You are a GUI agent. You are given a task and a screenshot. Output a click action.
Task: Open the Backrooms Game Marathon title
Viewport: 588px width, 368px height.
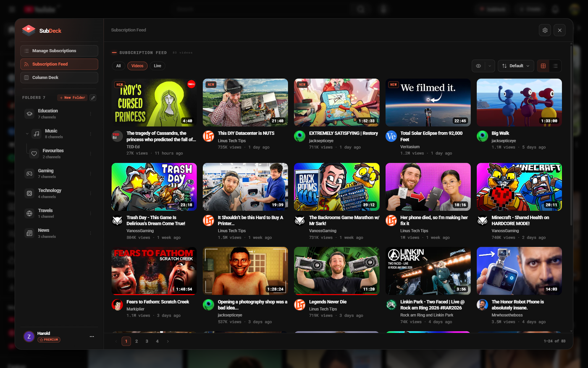point(344,220)
